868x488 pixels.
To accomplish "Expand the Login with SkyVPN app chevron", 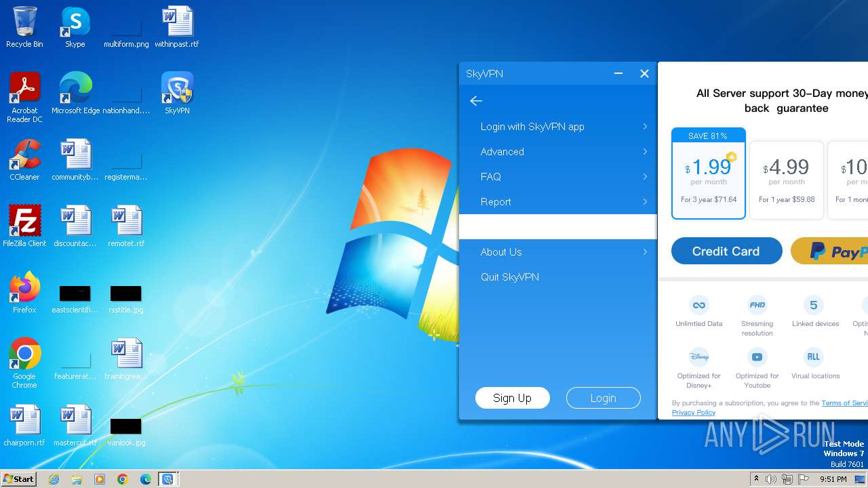I will pos(645,127).
